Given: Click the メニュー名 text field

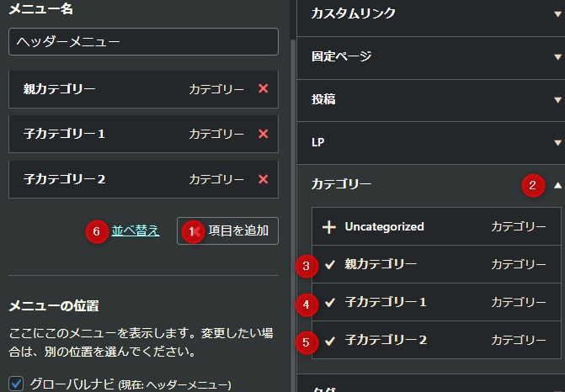Looking at the screenshot, I should click(x=143, y=41).
